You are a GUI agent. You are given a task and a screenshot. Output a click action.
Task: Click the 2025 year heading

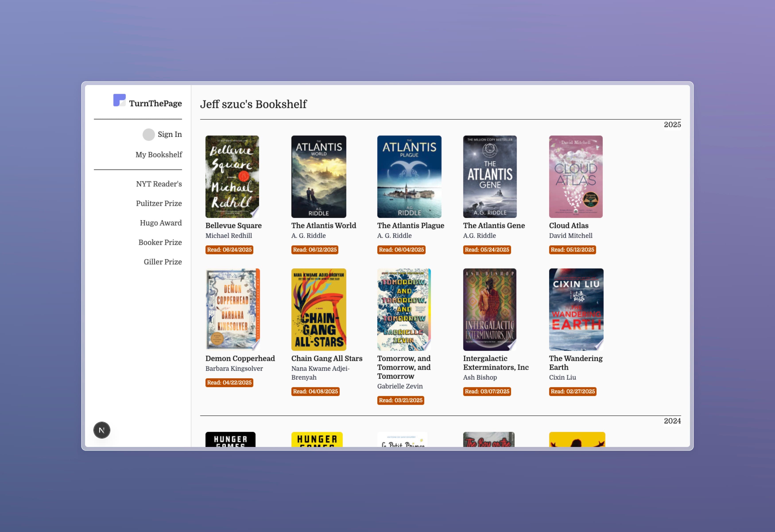pyautogui.click(x=672, y=124)
